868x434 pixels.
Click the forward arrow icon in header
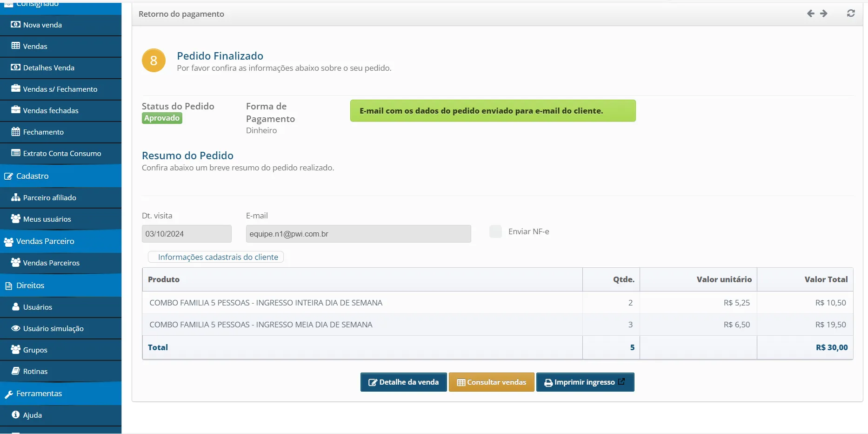(x=824, y=14)
